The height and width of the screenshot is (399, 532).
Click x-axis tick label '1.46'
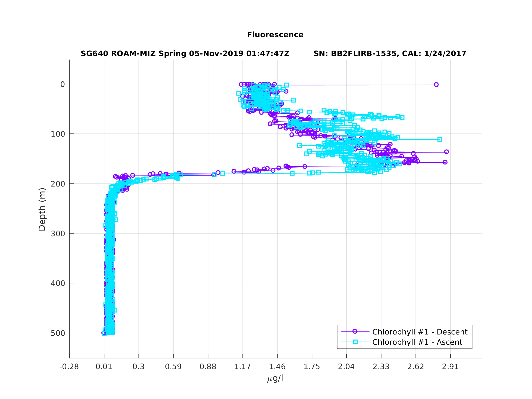277,367
